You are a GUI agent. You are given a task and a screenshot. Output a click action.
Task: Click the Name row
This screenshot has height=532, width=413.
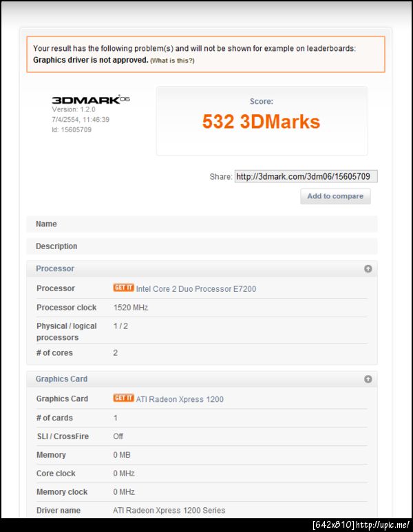click(202, 224)
